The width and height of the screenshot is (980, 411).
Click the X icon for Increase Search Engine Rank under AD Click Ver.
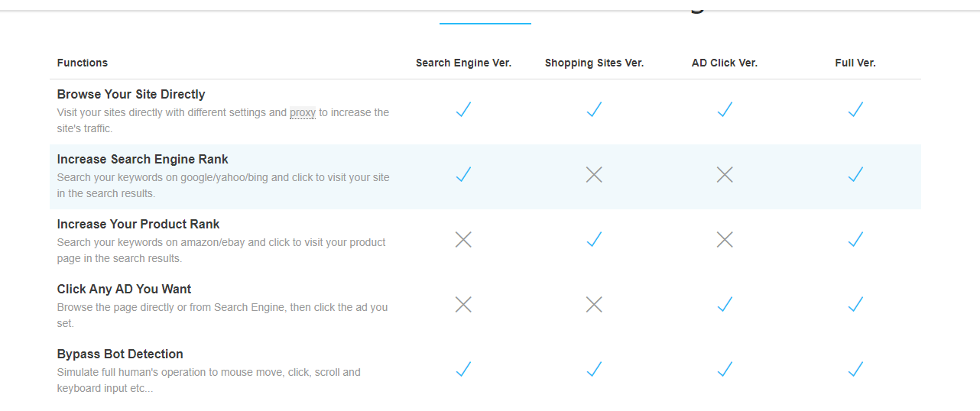[x=725, y=175]
